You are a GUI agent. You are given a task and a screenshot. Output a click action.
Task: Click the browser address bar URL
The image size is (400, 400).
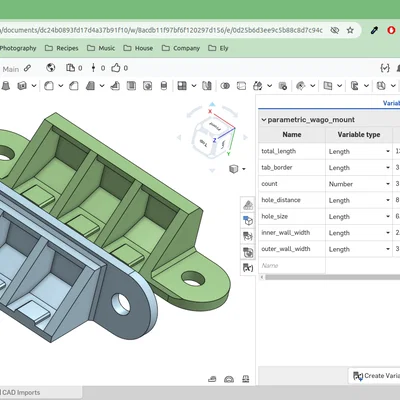(161, 30)
